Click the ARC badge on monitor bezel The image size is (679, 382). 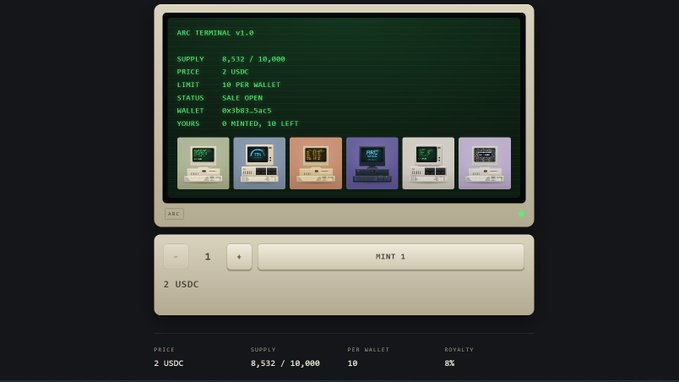pos(174,214)
